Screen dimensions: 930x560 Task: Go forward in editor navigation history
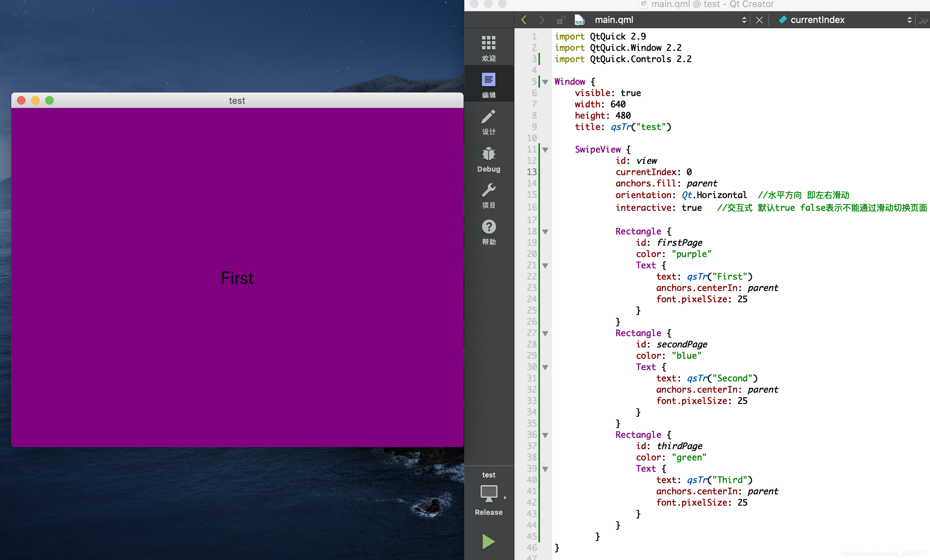click(x=542, y=20)
